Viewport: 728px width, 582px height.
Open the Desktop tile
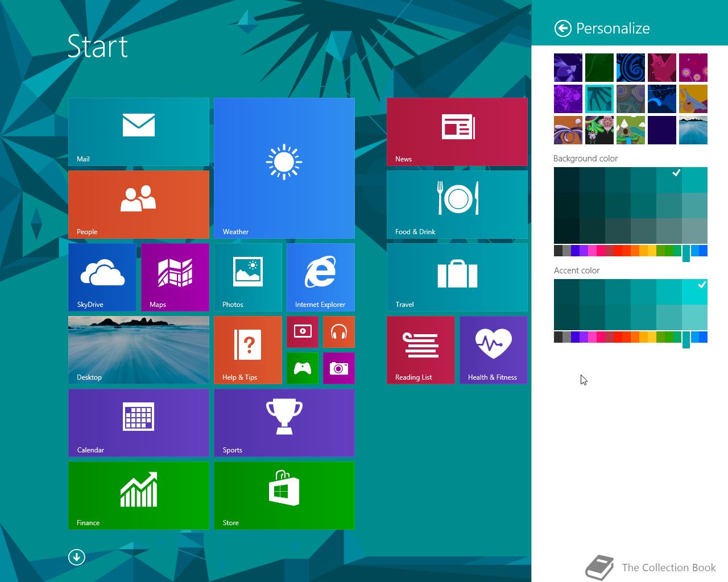pos(139,350)
